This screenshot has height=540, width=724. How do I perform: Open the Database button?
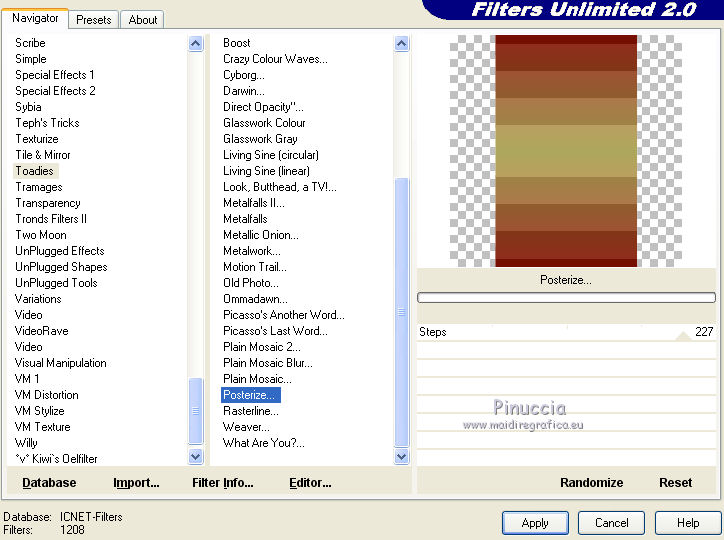click(x=49, y=483)
